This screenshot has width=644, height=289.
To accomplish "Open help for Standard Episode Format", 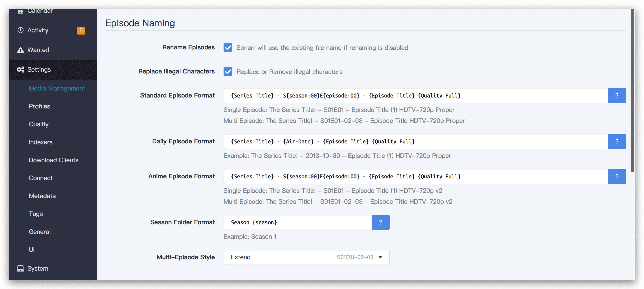I will pos(617,95).
